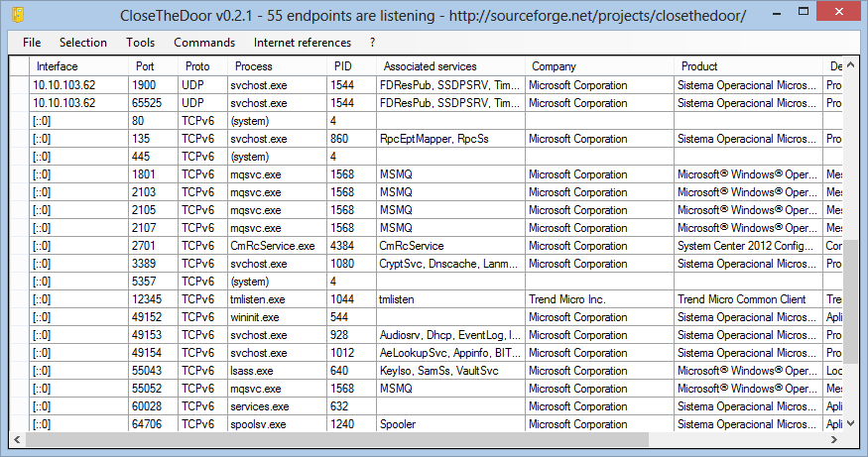Open the Selection menu
Screen dimensions: 868x457
pyautogui.click(x=83, y=43)
